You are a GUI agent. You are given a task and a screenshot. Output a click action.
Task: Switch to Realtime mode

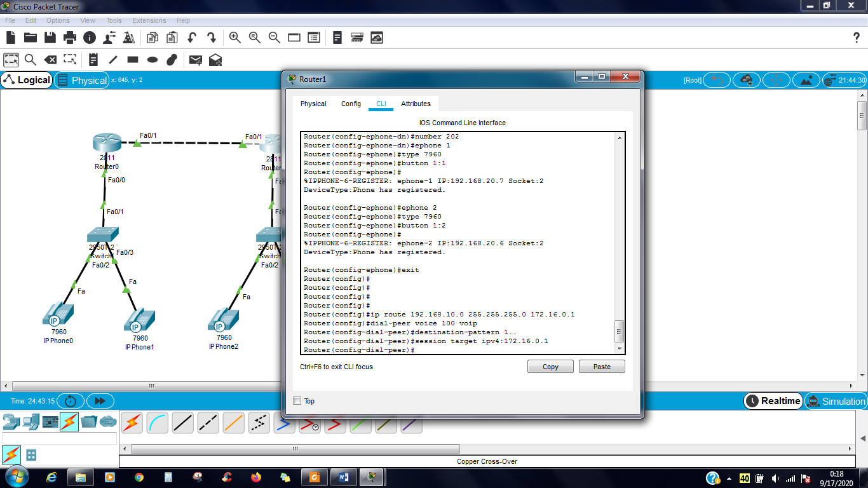(773, 401)
